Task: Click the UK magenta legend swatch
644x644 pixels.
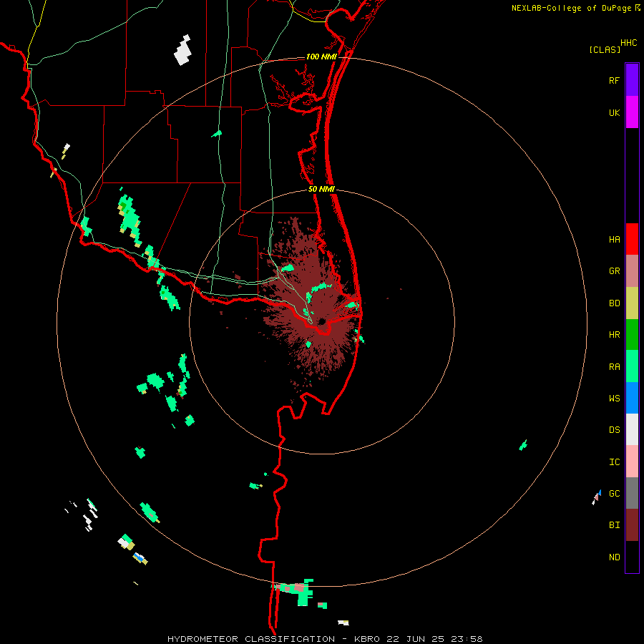Action: 632,112
